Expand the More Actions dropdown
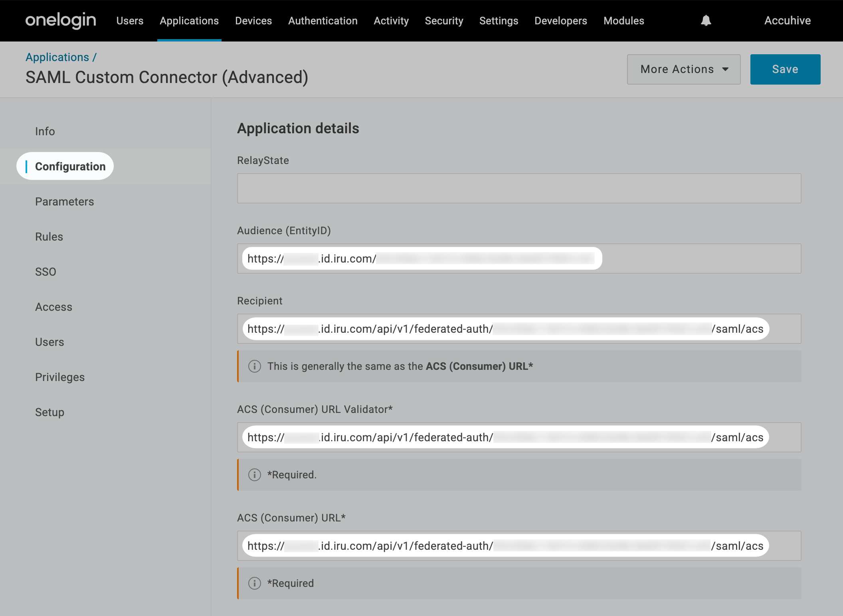This screenshot has width=843, height=616. [683, 69]
